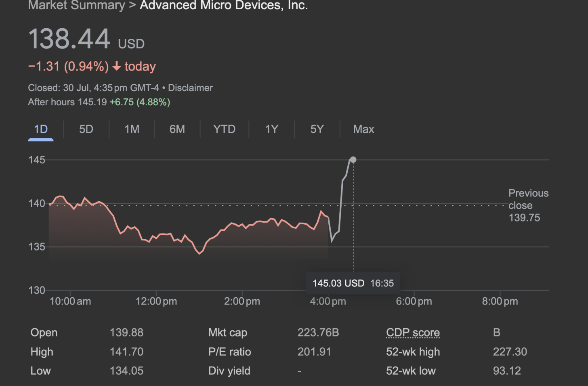Click the down arrow next to today
This screenshot has width=588, height=386.
coord(117,66)
